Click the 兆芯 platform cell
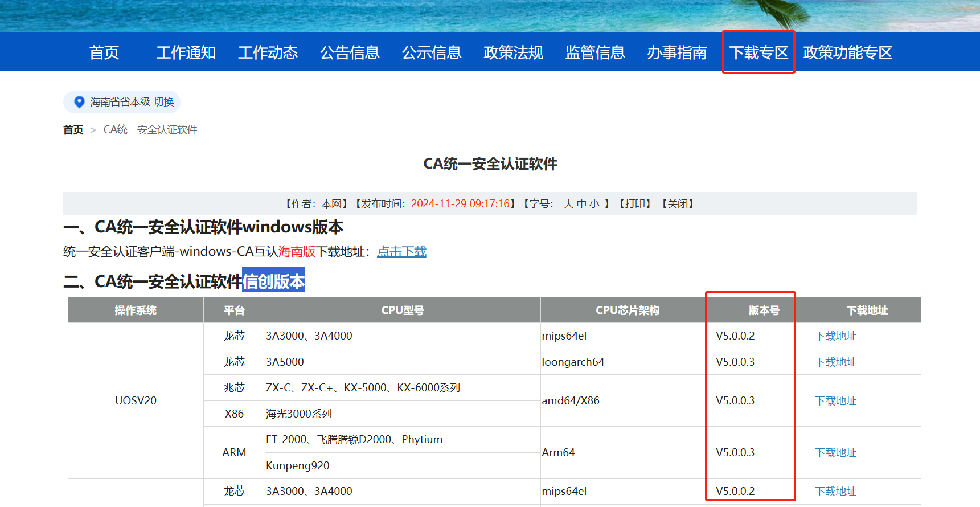The image size is (980, 507). (x=234, y=388)
